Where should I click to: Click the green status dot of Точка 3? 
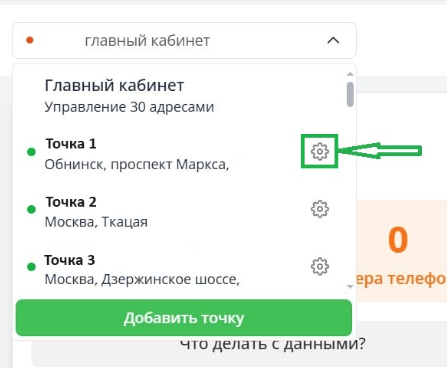(31, 267)
